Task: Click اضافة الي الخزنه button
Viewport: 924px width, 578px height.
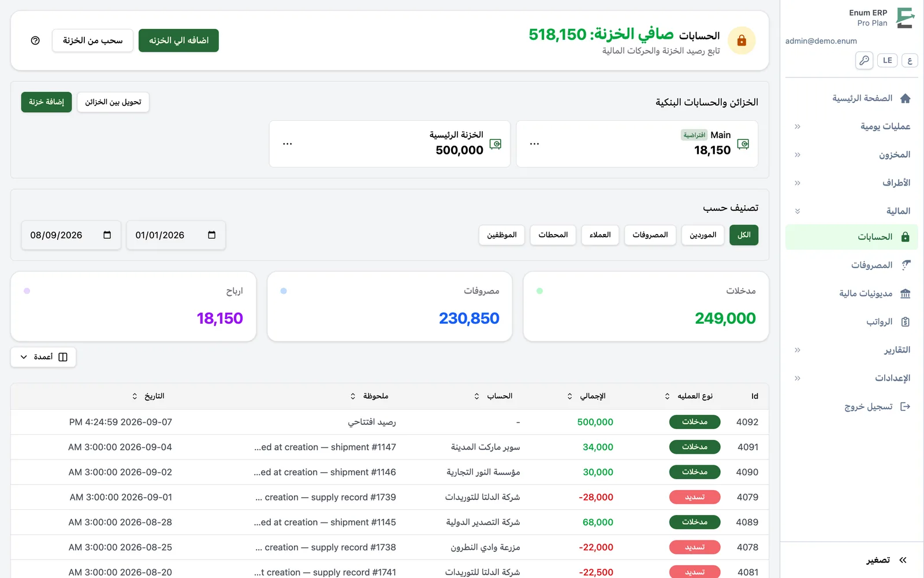Action: (x=178, y=40)
